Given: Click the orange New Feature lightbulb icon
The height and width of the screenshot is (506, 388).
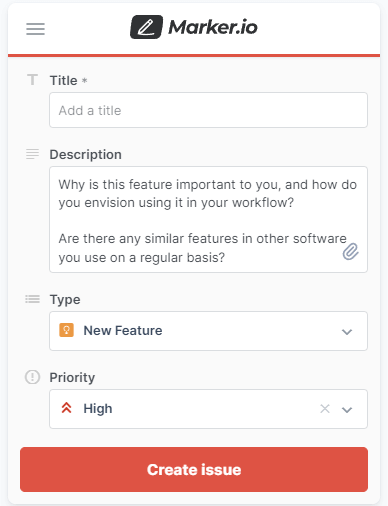Looking at the screenshot, I should click(66, 330).
